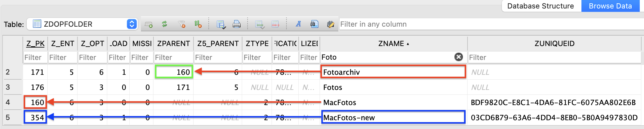Open find and replace (binoculars with pencil)
This screenshot has width=644, height=129.
point(331,24)
